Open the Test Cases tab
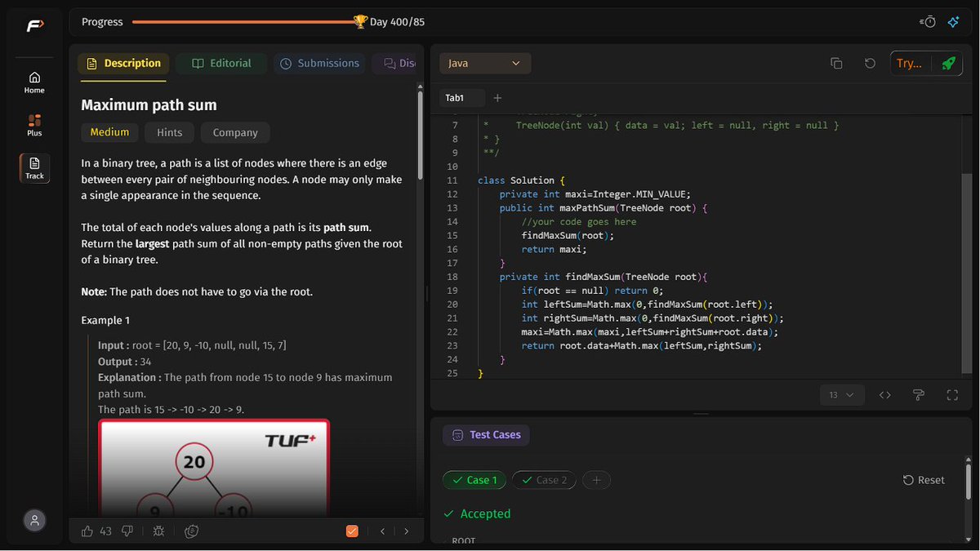980x551 pixels. click(486, 435)
